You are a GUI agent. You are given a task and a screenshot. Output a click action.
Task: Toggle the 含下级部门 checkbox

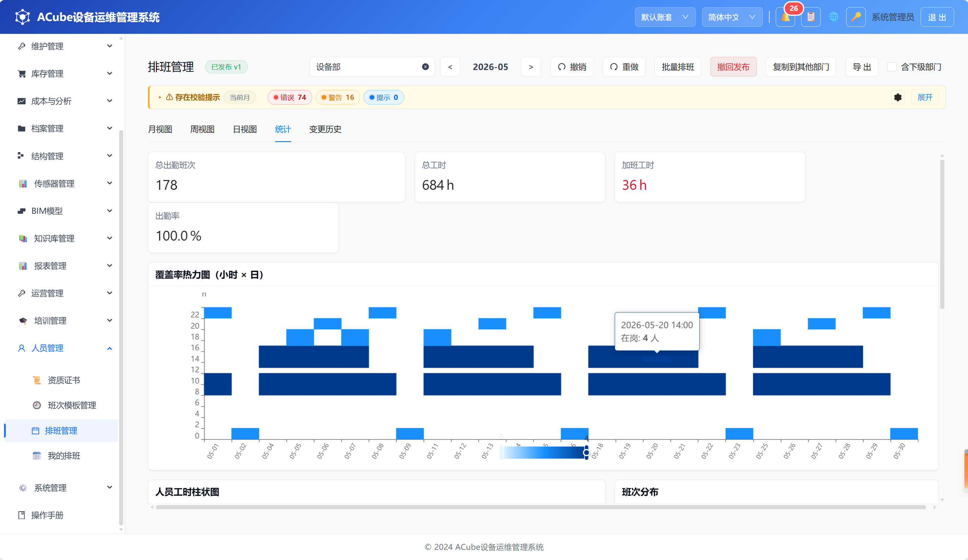coord(892,67)
